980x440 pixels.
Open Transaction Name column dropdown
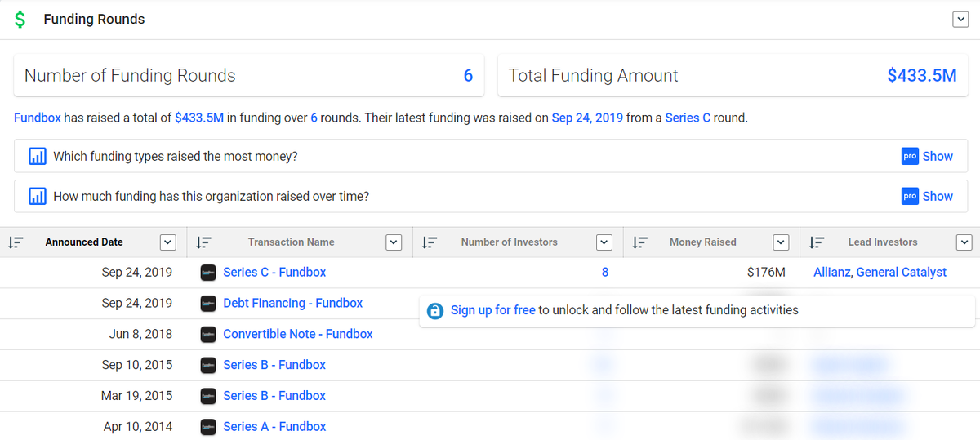(394, 242)
